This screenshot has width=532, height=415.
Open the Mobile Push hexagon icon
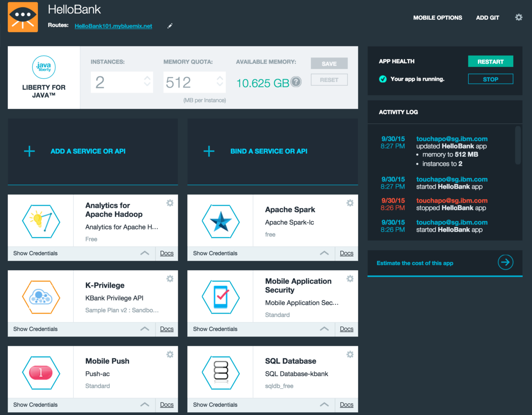coord(41,373)
